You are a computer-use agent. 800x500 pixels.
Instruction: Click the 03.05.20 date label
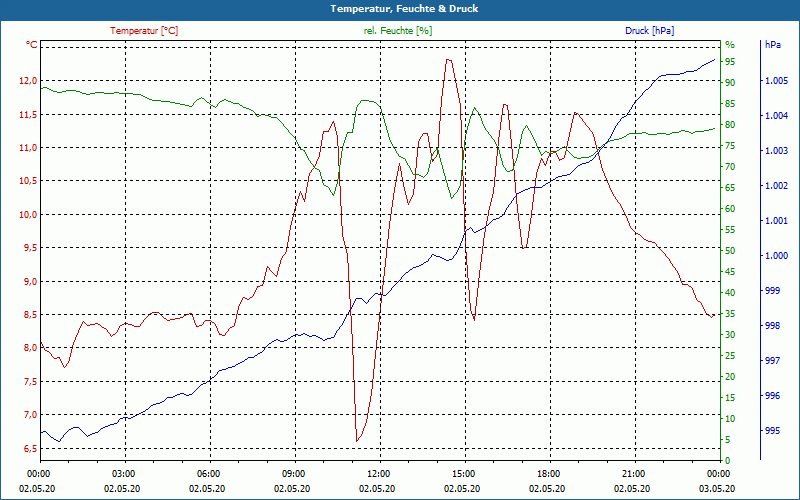pos(717,489)
